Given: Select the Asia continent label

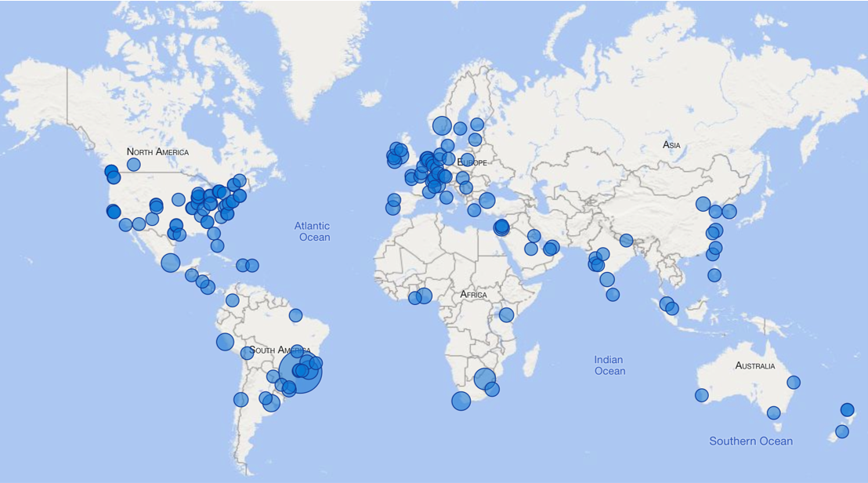Looking at the screenshot, I should [671, 145].
